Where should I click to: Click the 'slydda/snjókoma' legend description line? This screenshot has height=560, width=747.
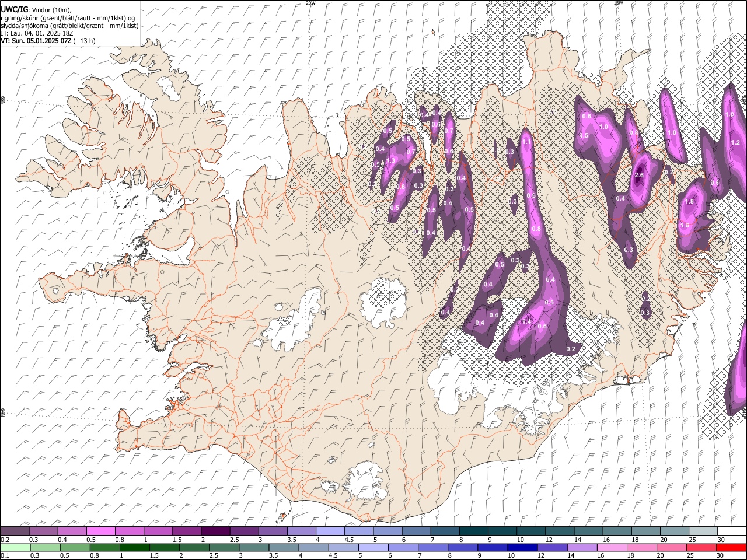pos(69,26)
